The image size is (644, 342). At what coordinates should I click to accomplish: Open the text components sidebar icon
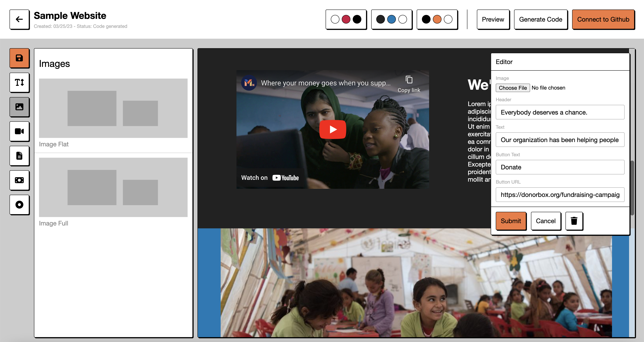pos(19,82)
